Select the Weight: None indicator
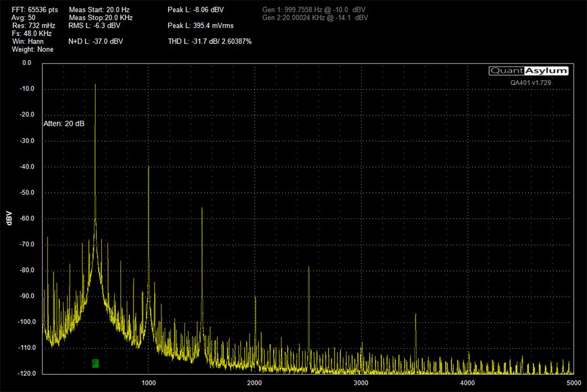This screenshot has width=587, height=392. point(32,49)
